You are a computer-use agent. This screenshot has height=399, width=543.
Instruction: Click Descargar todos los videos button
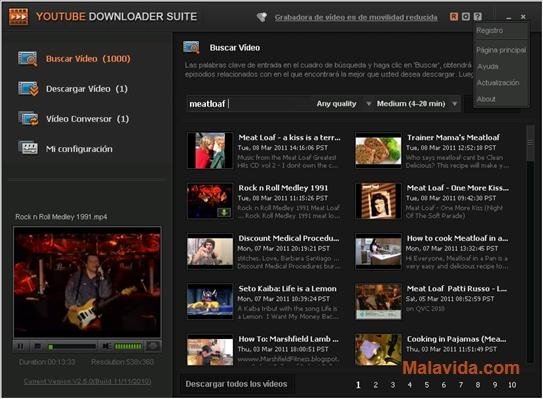tap(236, 384)
